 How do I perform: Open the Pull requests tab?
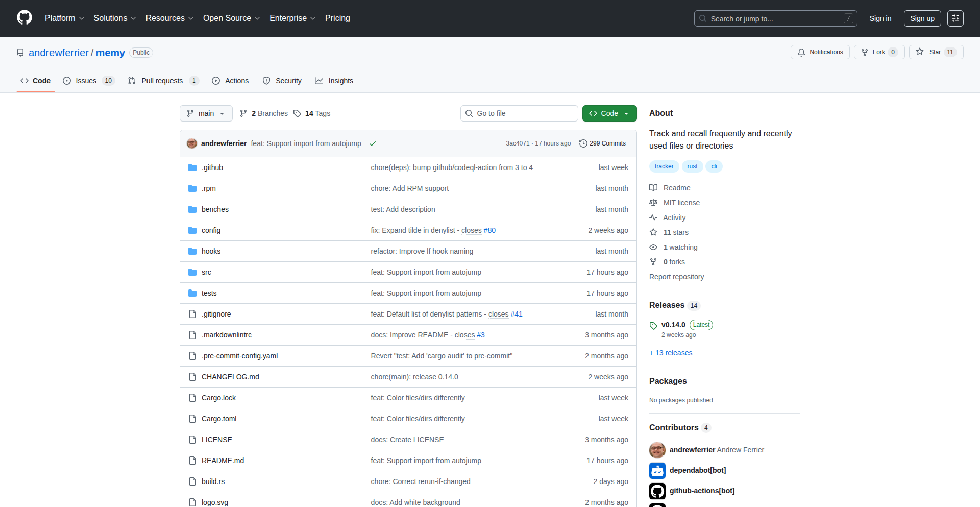162,81
